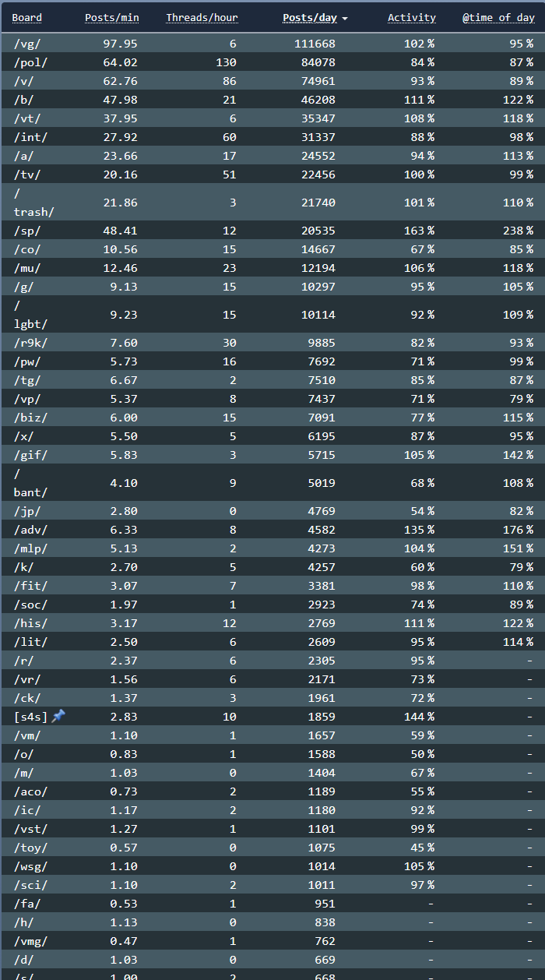Screen dimensions: 545x980
Task: Select the /wsg/ board name
Action: pyautogui.click(x=30, y=866)
